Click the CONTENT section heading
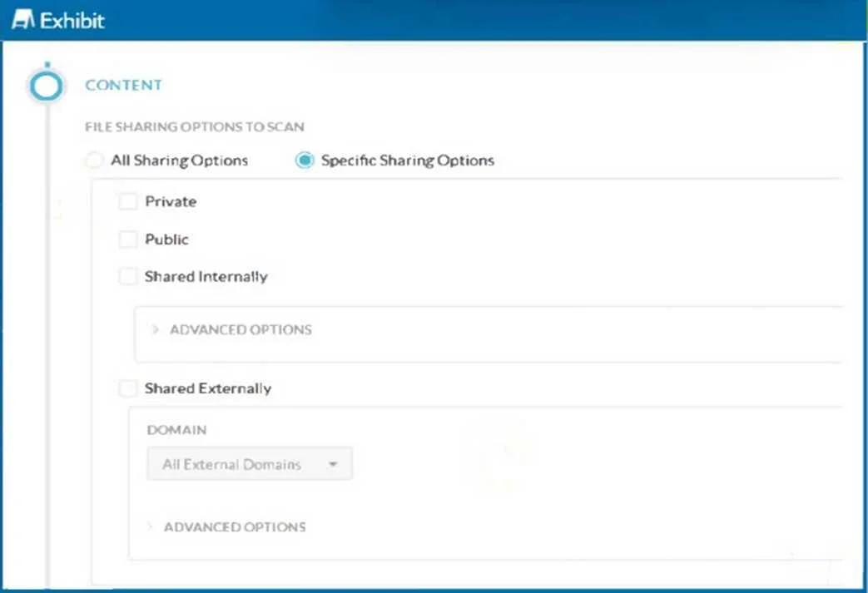 click(123, 85)
